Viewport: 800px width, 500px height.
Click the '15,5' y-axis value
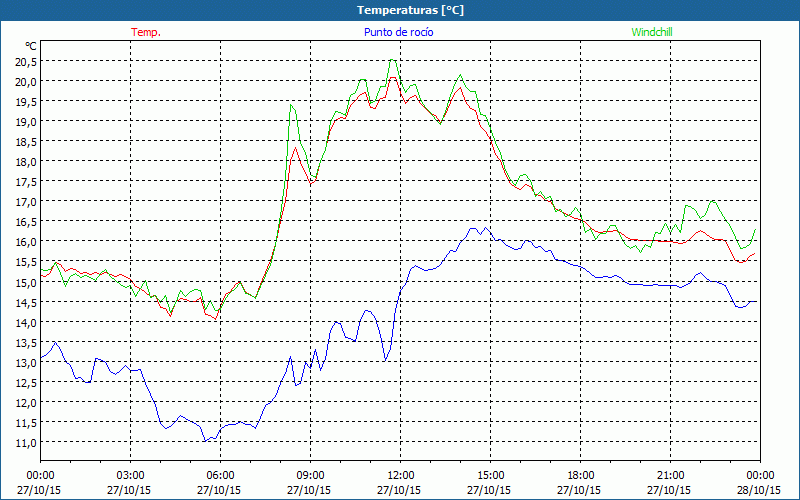pos(26,262)
